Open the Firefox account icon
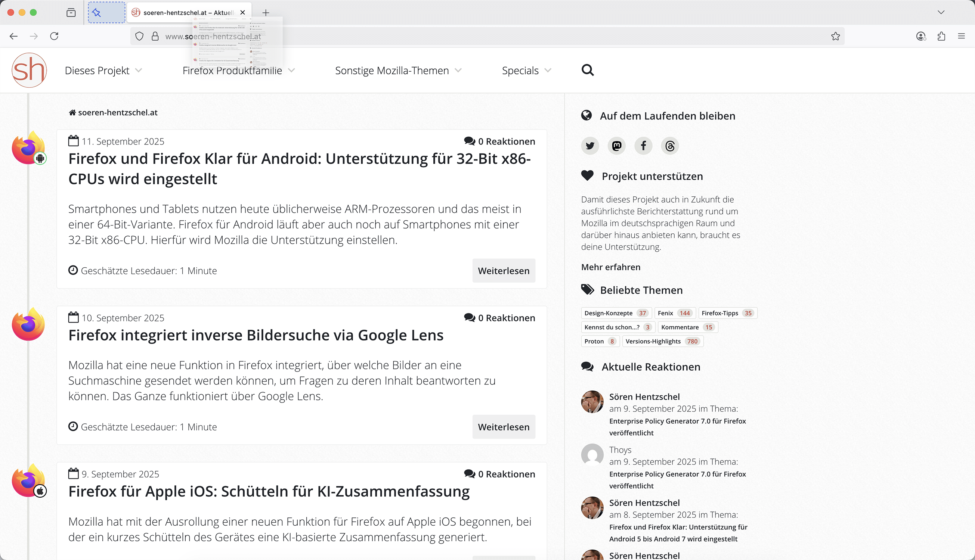975x560 pixels. (921, 36)
